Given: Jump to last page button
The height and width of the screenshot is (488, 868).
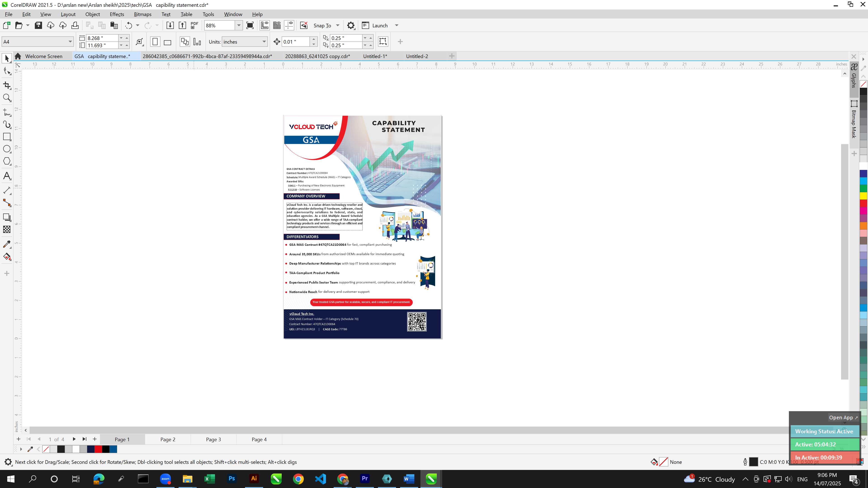Looking at the screenshot, I should click(84, 439).
